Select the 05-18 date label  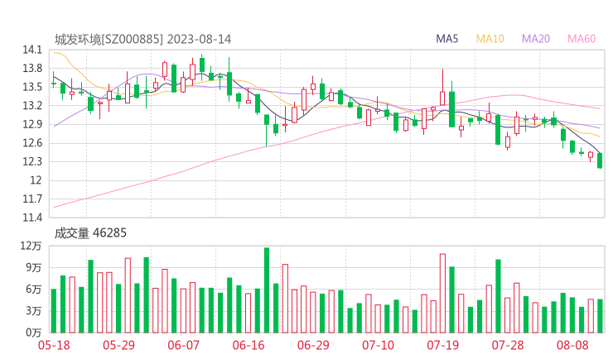(54, 345)
